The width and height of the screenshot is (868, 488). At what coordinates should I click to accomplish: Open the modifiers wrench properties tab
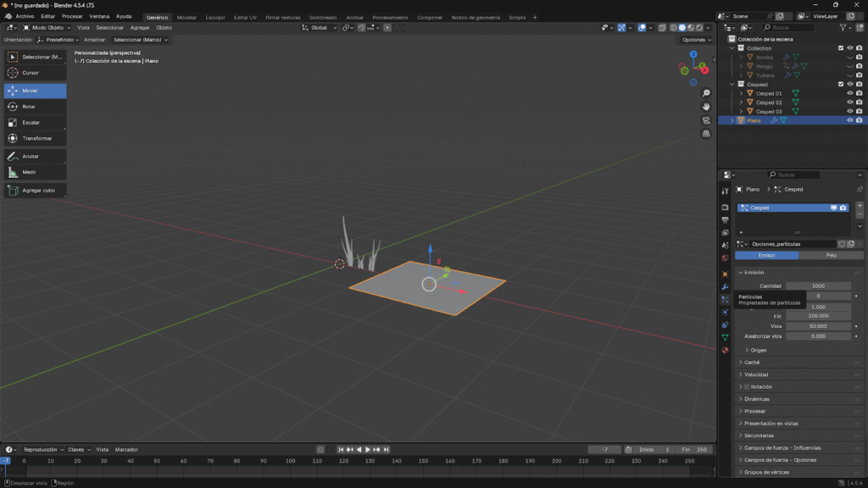point(725,287)
